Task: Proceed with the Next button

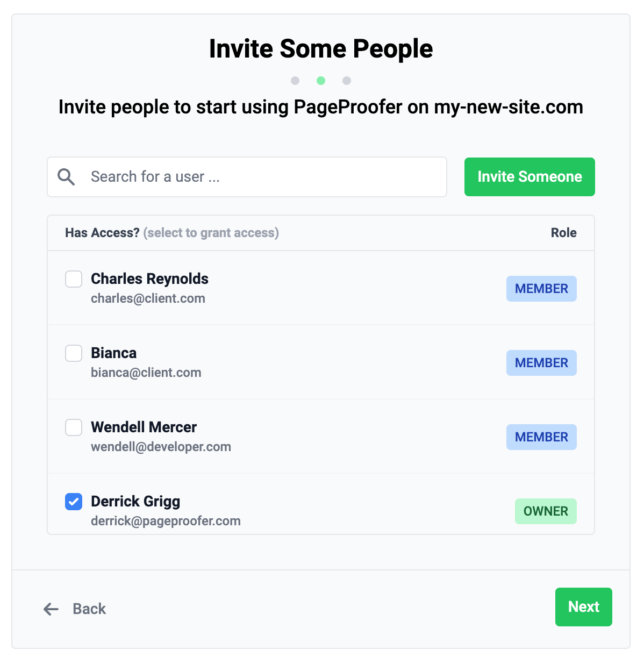Action: coord(583,607)
